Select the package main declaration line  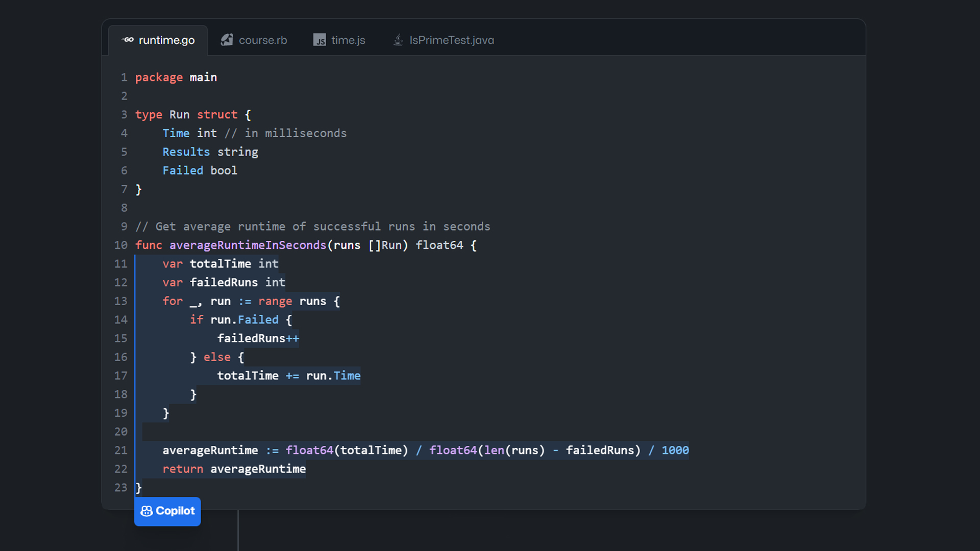[x=176, y=77]
